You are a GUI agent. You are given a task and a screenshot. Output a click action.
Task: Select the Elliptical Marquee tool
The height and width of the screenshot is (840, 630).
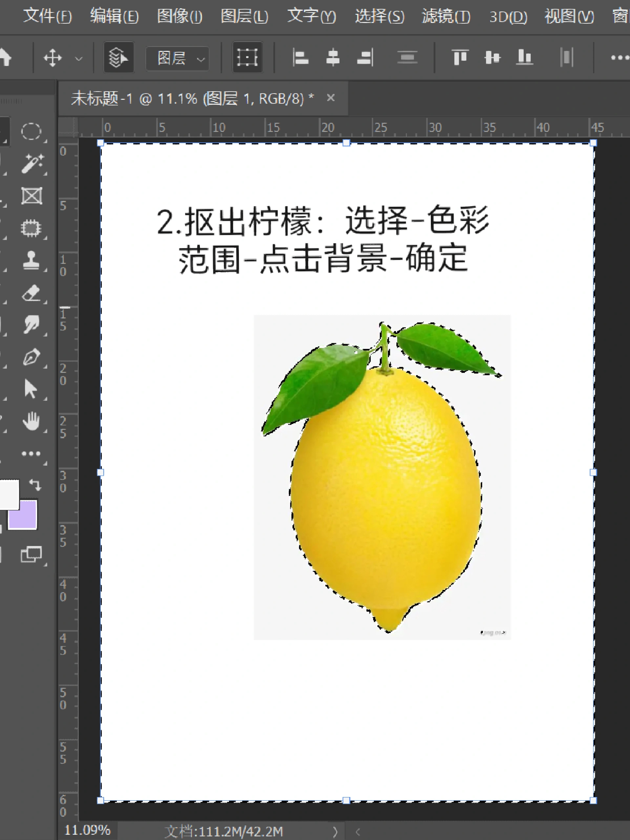[x=31, y=130]
